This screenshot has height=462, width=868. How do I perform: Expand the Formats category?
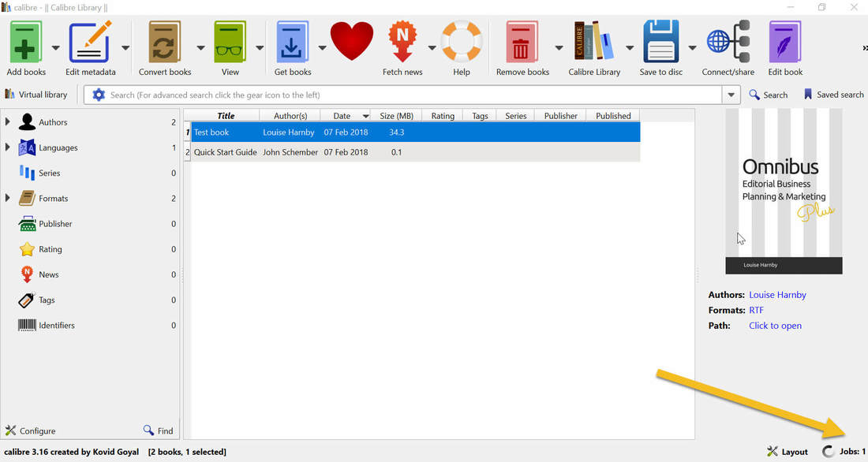(8, 198)
